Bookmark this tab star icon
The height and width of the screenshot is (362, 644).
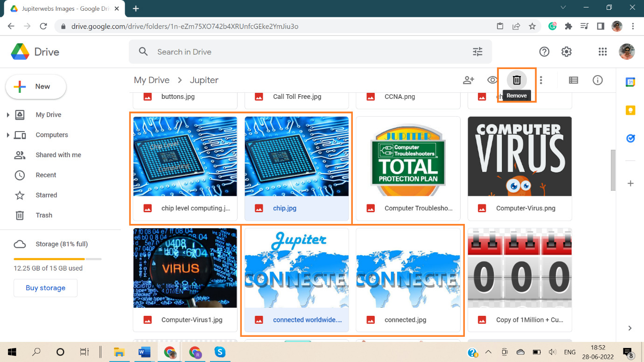532,26
